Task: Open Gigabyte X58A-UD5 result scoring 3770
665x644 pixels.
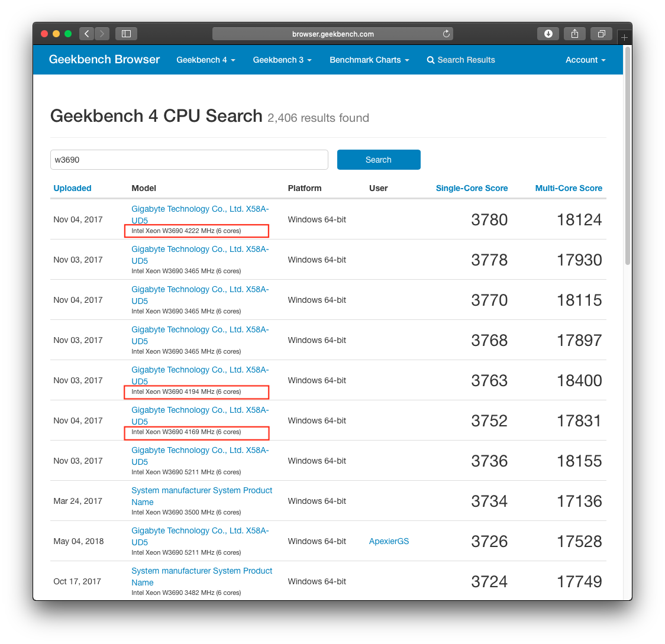Action: point(200,295)
